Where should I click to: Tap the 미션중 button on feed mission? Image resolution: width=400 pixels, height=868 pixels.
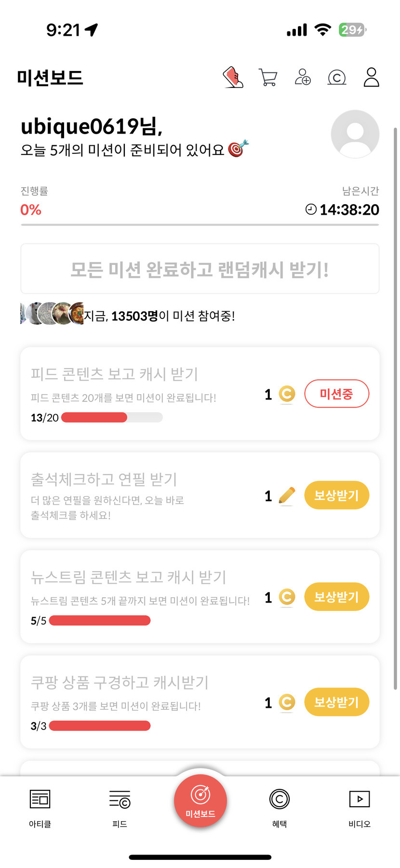pyautogui.click(x=336, y=394)
